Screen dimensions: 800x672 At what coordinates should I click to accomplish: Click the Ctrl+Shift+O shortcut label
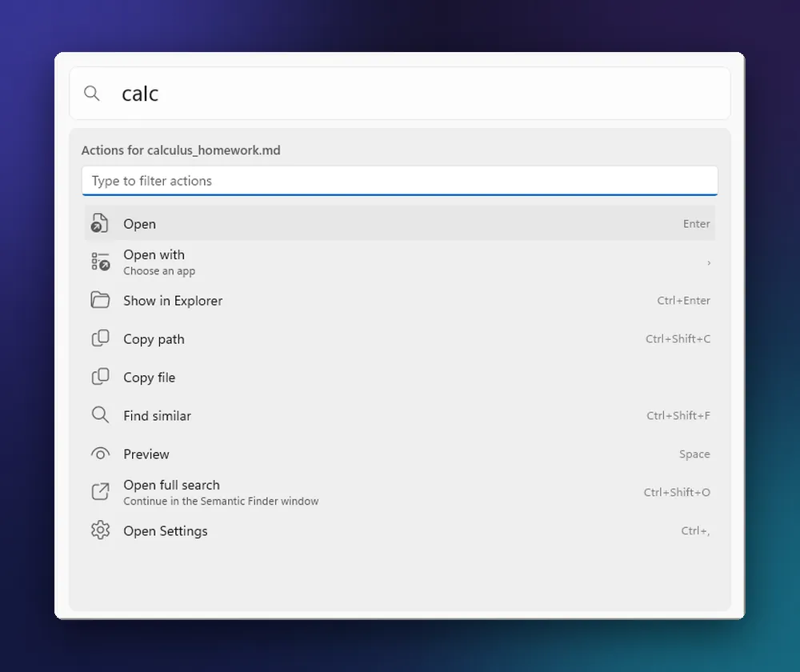pos(677,492)
